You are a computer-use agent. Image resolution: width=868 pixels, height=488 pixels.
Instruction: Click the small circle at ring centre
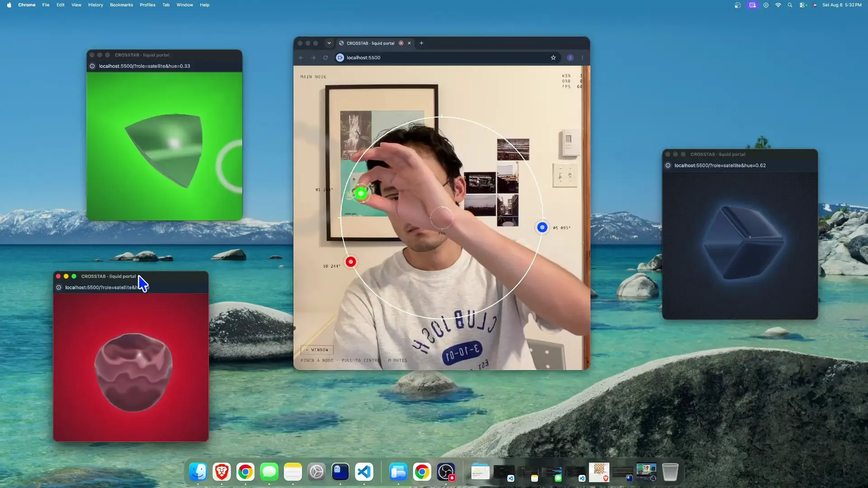pos(441,218)
